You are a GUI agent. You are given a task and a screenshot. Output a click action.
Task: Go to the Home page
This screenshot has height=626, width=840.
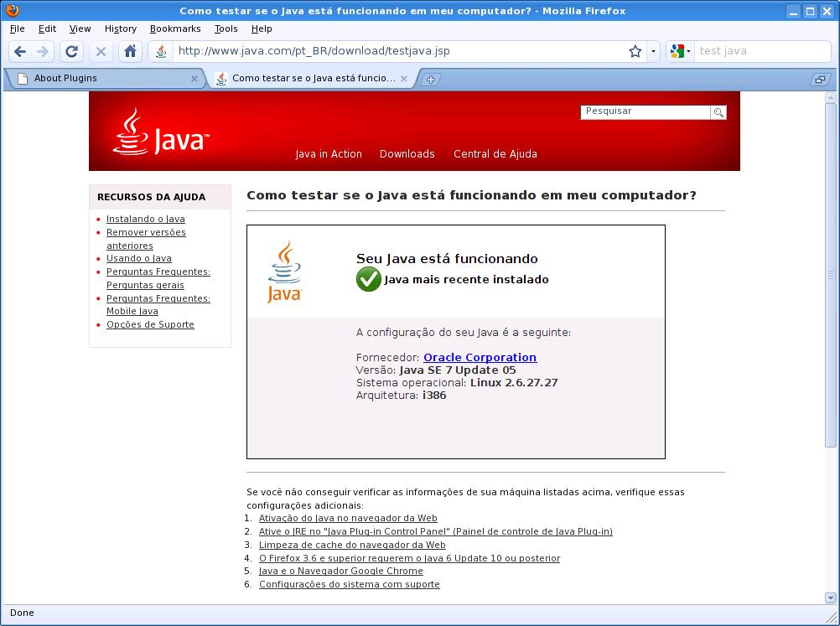click(x=130, y=51)
